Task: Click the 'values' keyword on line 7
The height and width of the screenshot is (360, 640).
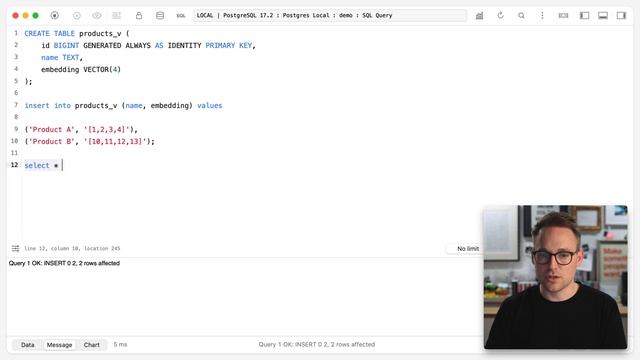Action: pyautogui.click(x=210, y=105)
